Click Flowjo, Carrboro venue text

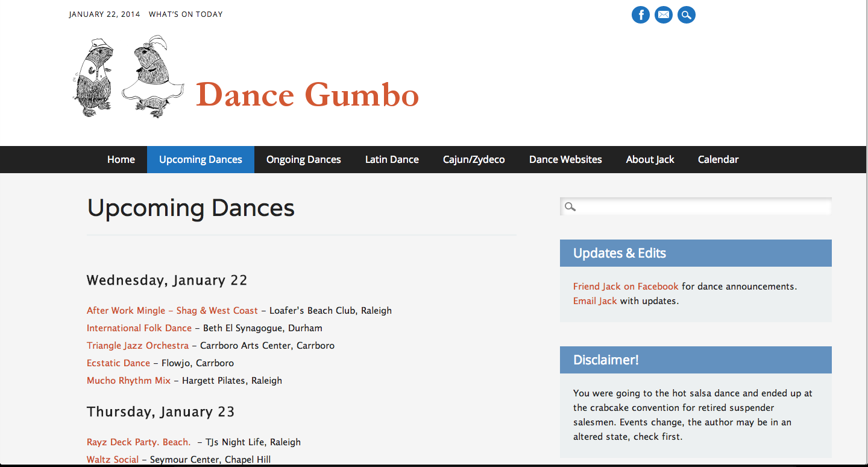(x=198, y=363)
